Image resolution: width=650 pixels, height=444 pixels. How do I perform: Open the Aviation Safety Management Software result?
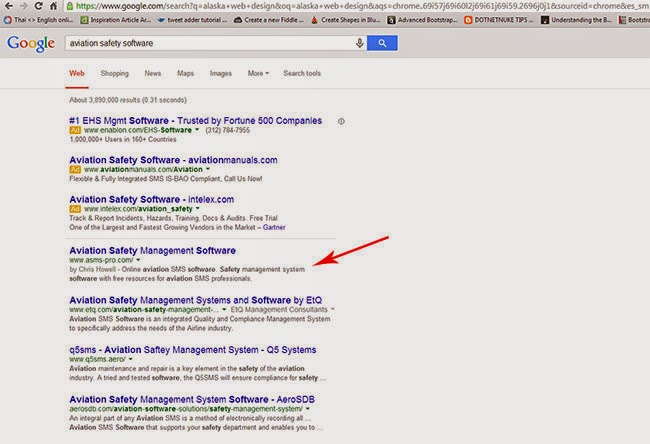(153, 251)
